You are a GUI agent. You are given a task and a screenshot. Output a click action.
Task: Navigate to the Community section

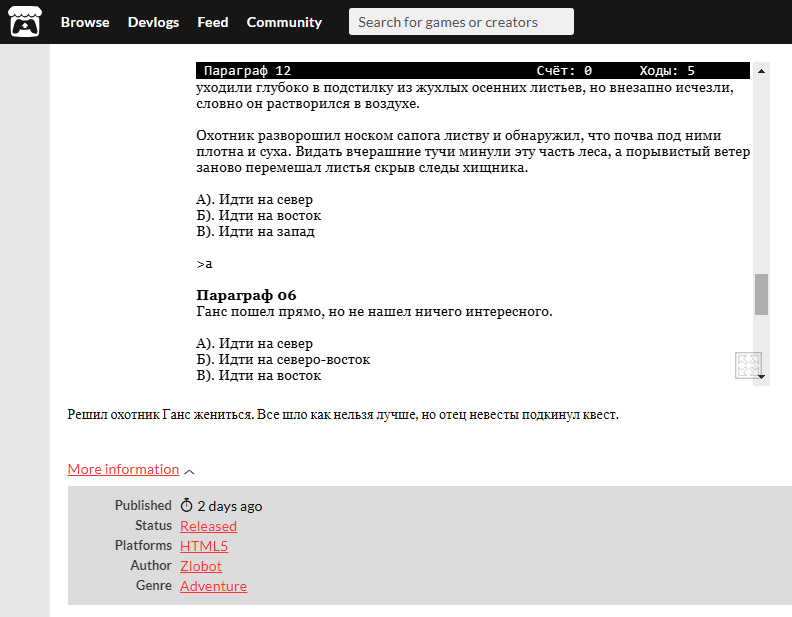tap(284, 22)
